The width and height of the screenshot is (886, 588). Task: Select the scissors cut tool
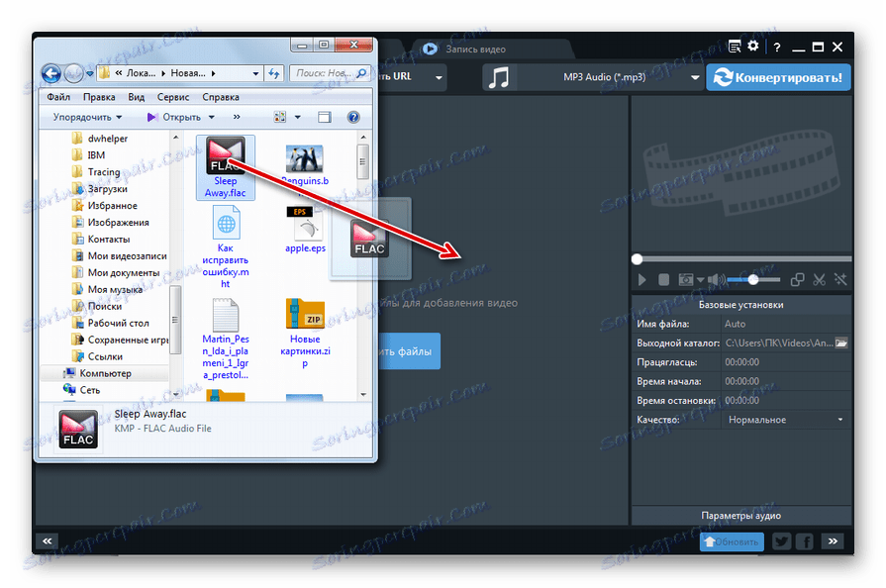[819, 279]
